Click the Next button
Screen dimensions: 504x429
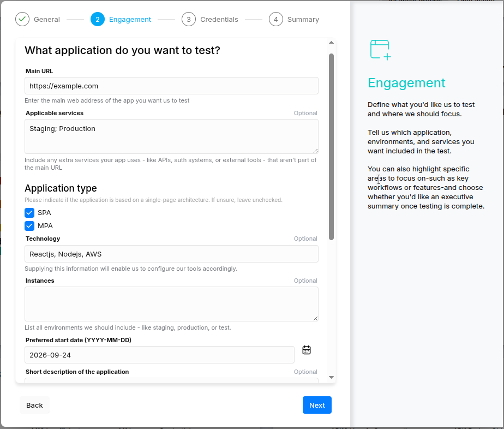[317, 405]
